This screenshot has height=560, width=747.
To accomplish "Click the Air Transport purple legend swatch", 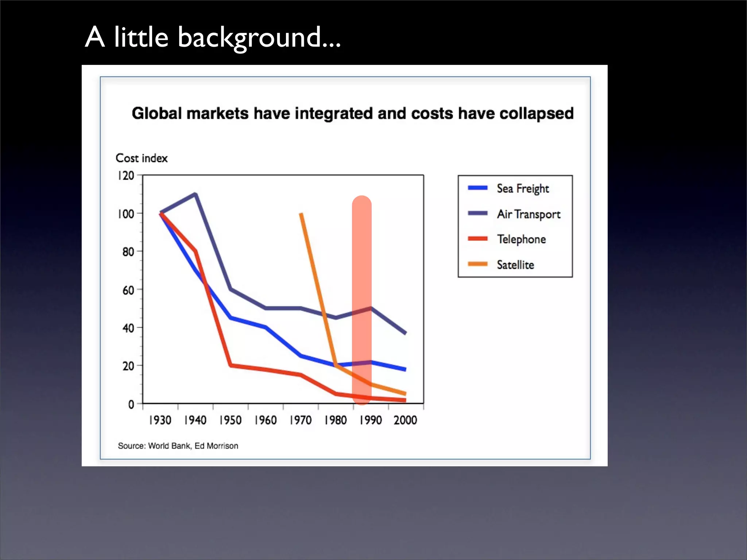I will click(477, 213).
